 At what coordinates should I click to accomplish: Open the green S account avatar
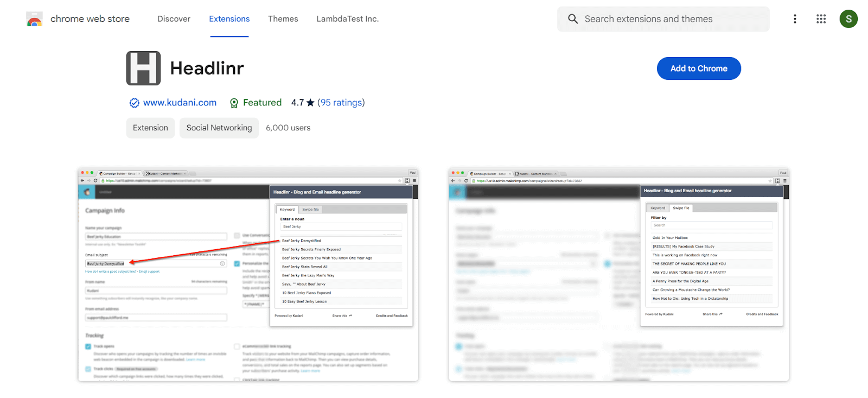848,19
